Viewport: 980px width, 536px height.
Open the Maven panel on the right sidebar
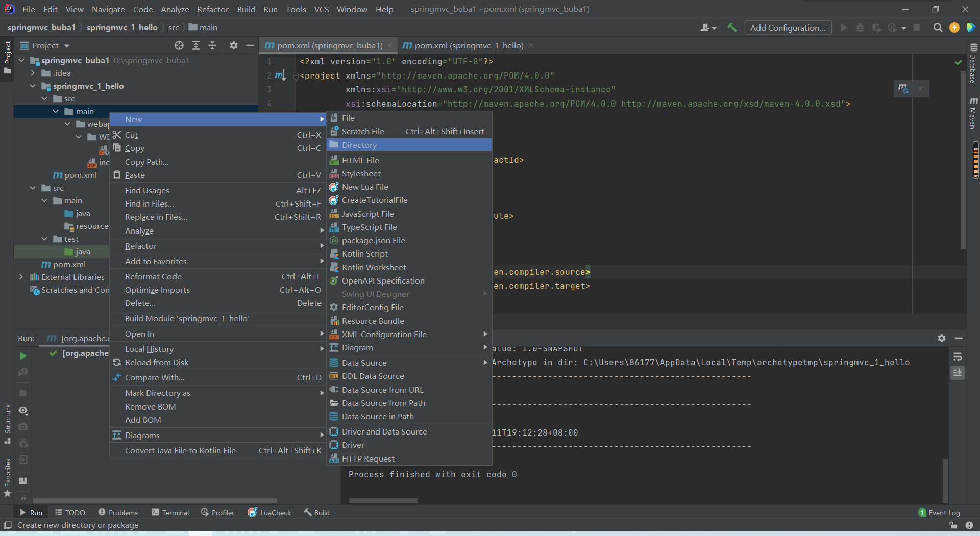click(x=974, y=110)
